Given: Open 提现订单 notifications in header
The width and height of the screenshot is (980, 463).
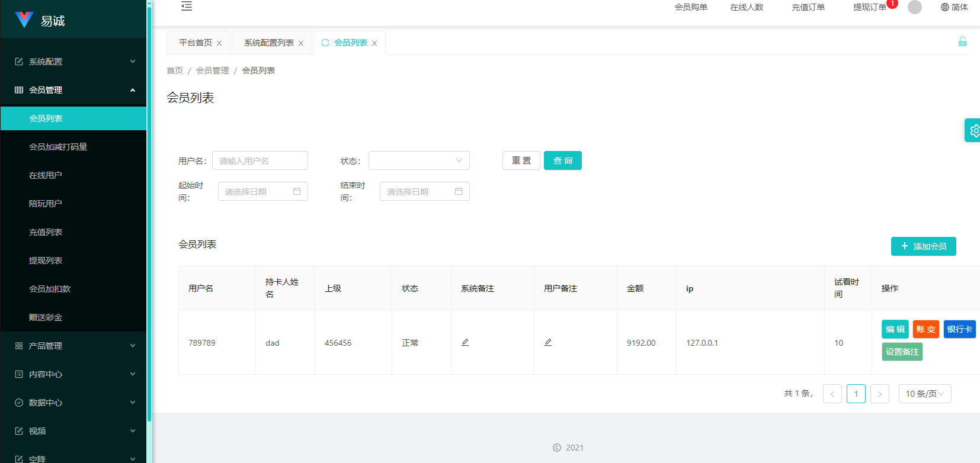Looking at the screenshot, I should coord(869,7).
